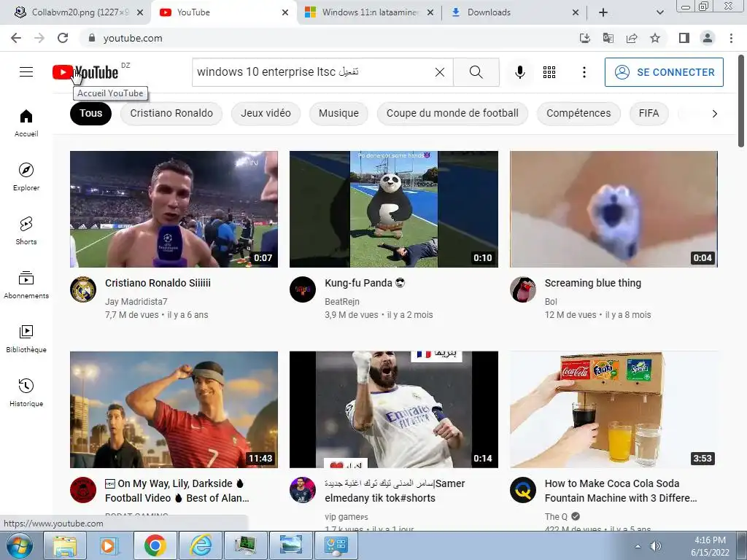The width and height of the screenshot is (747, 560).
Task: Open the Screaming blue thing title
Action: (x=592, y=283)
